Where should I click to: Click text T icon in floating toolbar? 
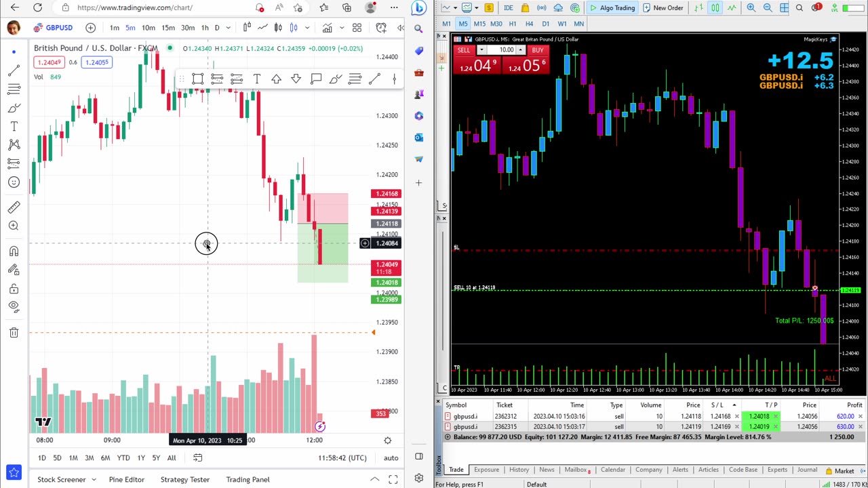click(256, 79)
